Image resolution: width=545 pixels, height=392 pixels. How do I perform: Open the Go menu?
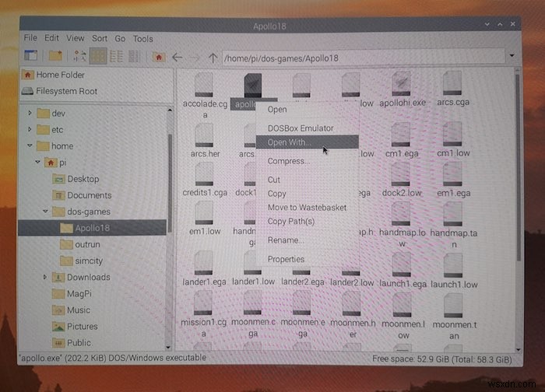coord(120,39)
